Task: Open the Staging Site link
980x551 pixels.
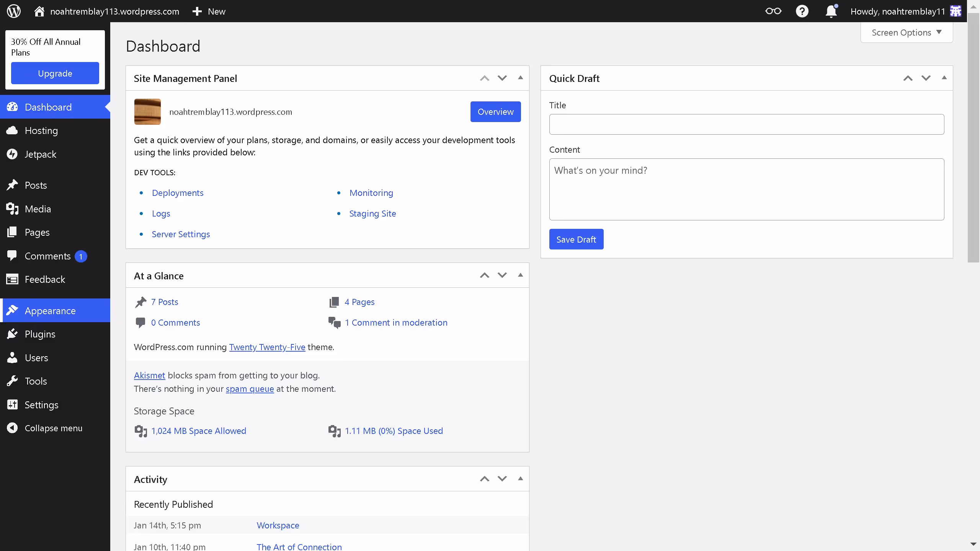Action: tap(372, 213)
